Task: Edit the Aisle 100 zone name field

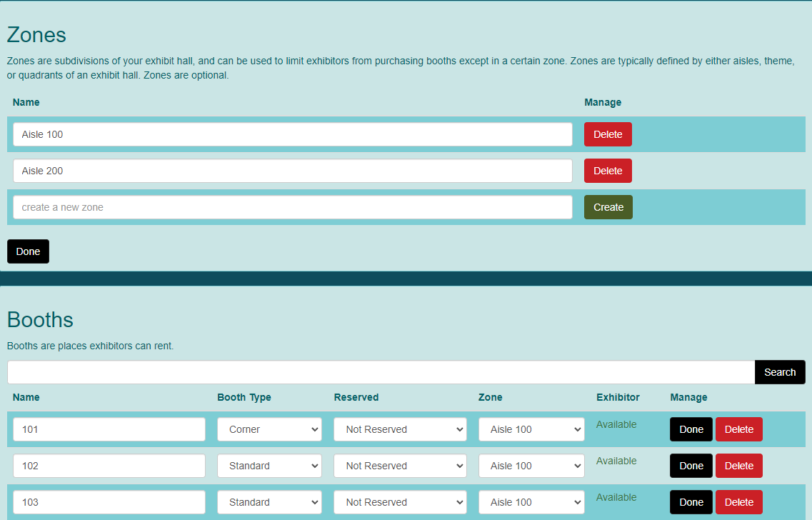Action: point(293,134)
